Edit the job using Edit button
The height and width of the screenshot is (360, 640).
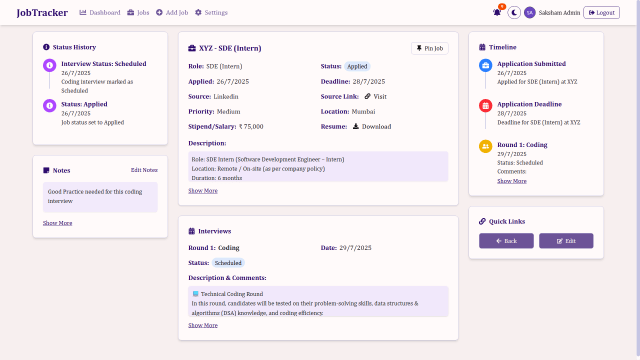(566, 241)
